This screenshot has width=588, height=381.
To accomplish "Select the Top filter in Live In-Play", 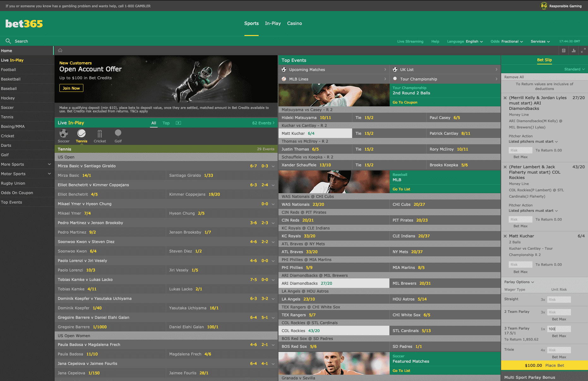I will (x=166, y=123).
